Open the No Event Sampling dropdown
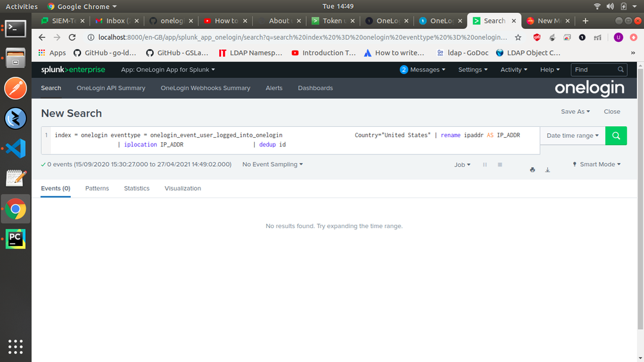The width and height of the screenshot is (644, 362). 272,165
